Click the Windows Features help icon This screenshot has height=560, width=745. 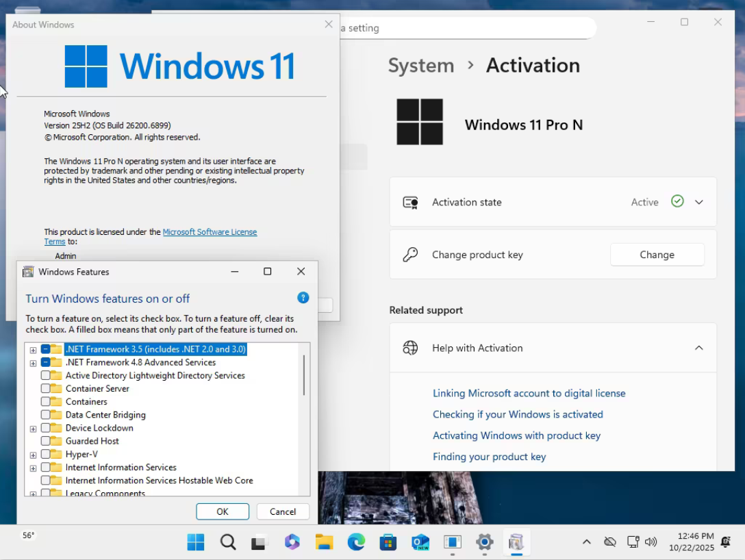coord(303,298)
